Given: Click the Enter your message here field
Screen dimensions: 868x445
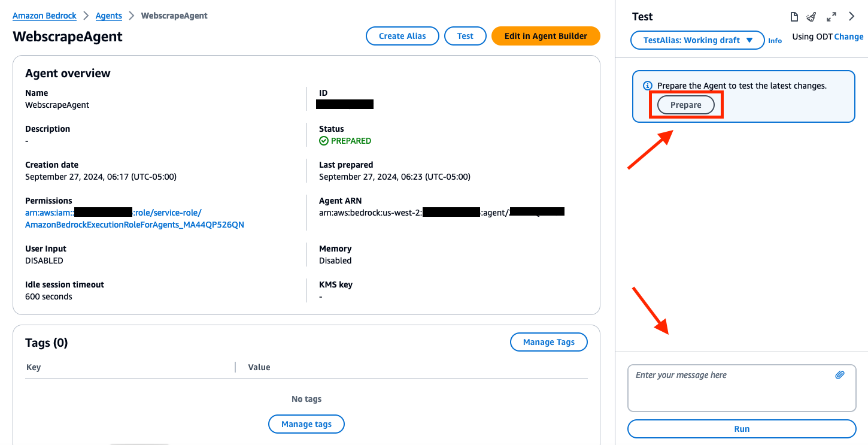Looking at the screenshot, I should click(x=742, y=388).
